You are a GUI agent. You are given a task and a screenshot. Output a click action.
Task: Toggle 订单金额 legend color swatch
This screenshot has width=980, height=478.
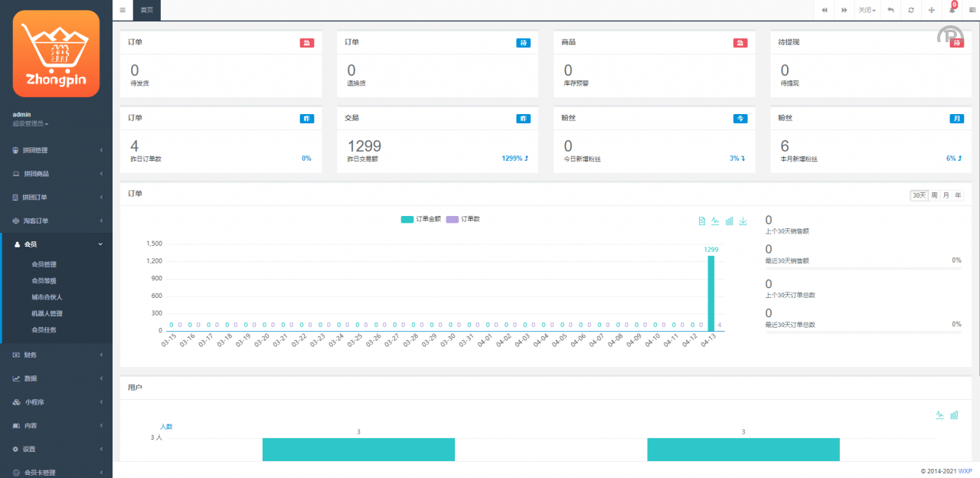[407, 219]
